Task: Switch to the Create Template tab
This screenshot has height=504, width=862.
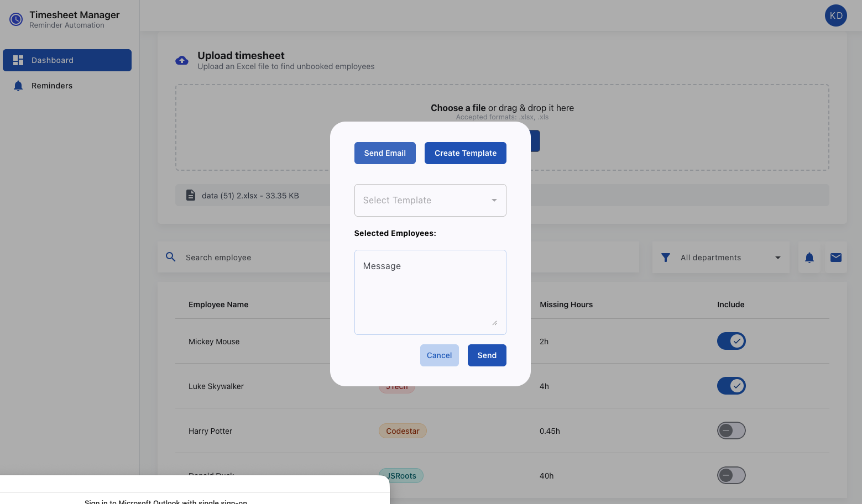Action: [x=465, y=153]
